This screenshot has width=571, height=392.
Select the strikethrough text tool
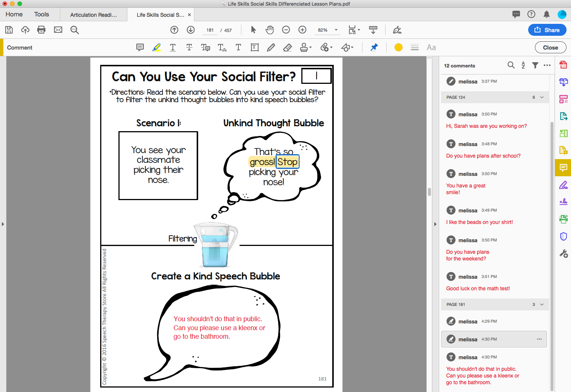coord(189,47)
